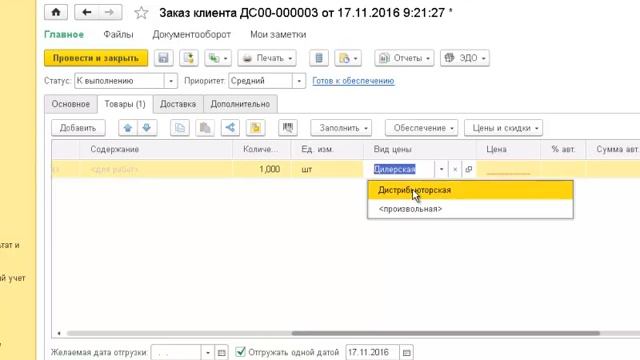Go to the home page icon
The image size is (640, 360).
click(x=56, y=12)
